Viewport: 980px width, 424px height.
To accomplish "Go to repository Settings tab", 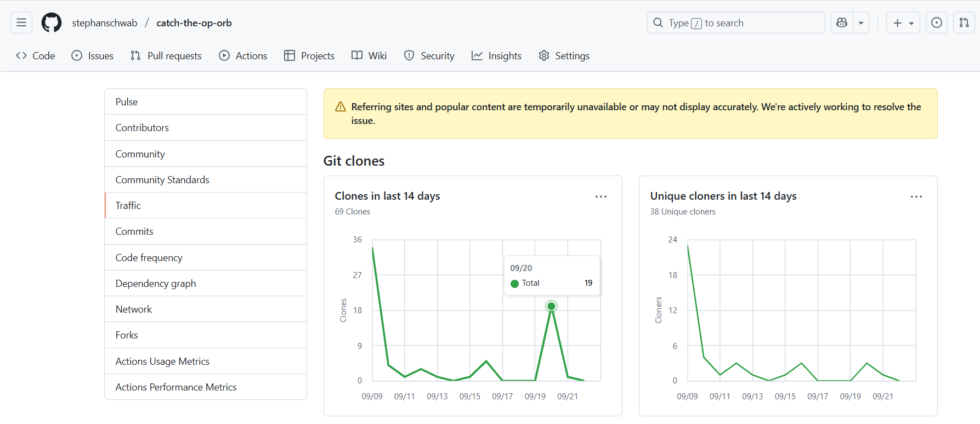I will 564,55.
